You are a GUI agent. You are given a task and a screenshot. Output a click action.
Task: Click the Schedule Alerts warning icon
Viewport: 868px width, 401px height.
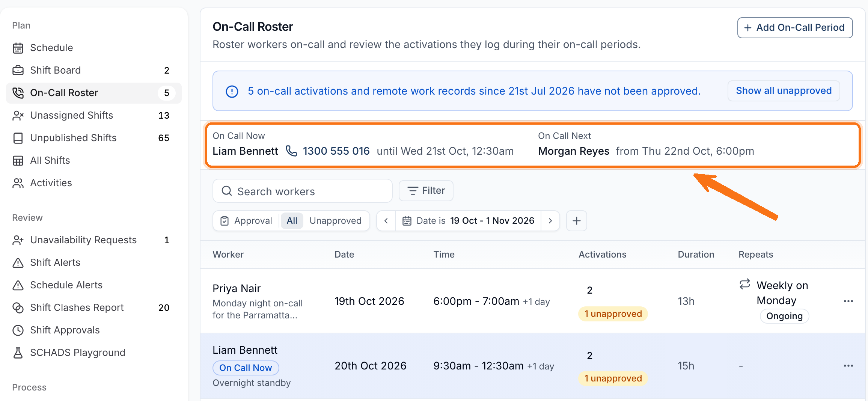(x=18, y=285)
